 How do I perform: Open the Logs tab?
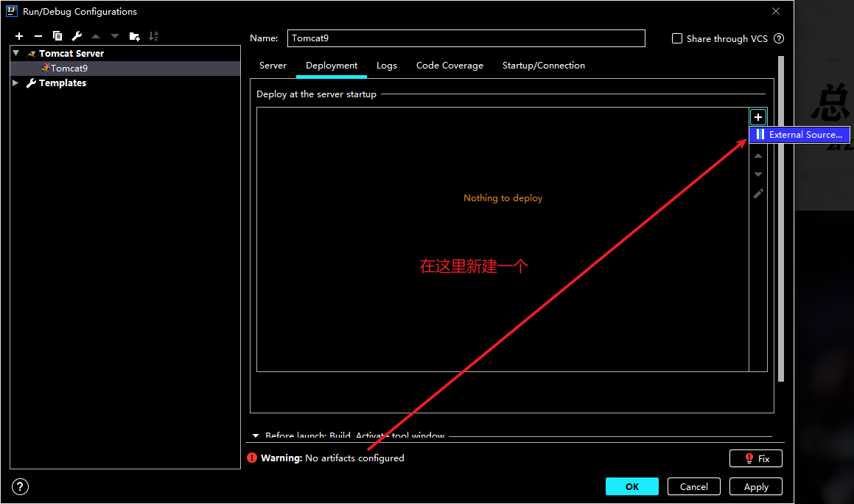387,66
